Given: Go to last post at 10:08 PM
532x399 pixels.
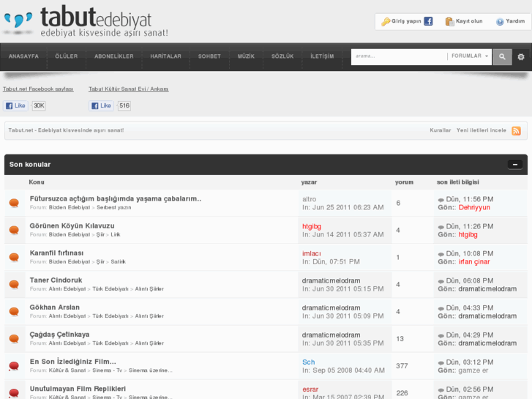Looking at the screenshot, I should [x=441, y=254].
